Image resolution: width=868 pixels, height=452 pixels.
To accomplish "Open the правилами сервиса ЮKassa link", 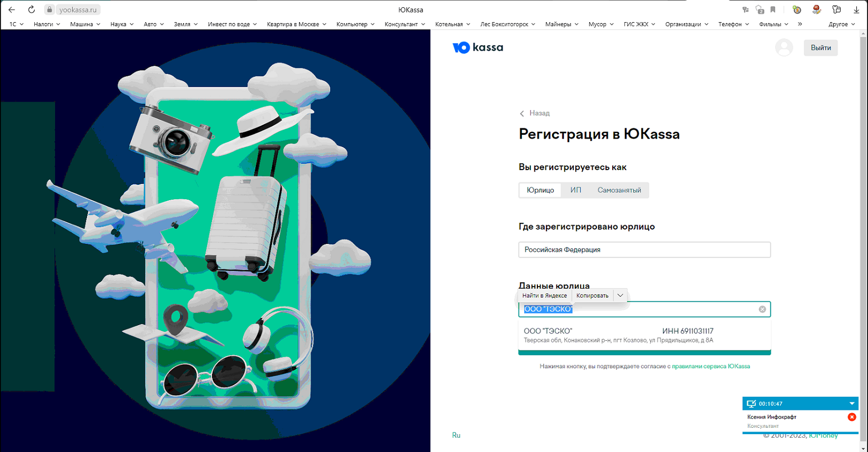I will (711, 366).
